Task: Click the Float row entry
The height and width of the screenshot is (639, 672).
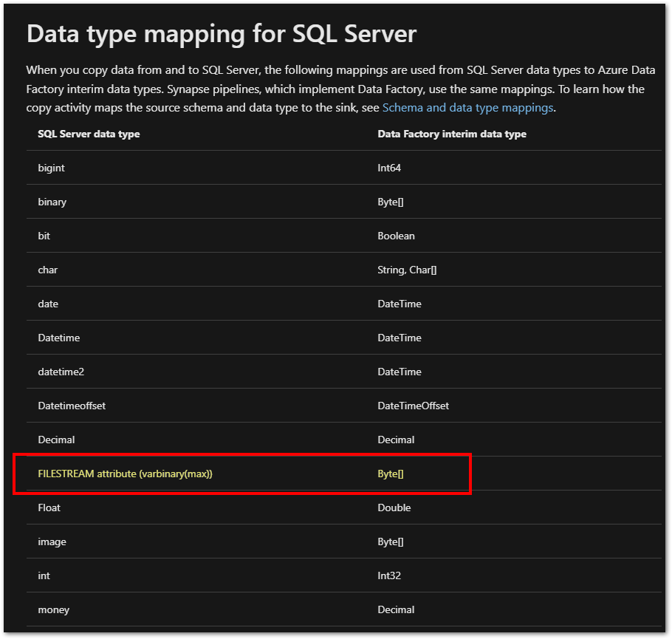Action: pos(49,508)
